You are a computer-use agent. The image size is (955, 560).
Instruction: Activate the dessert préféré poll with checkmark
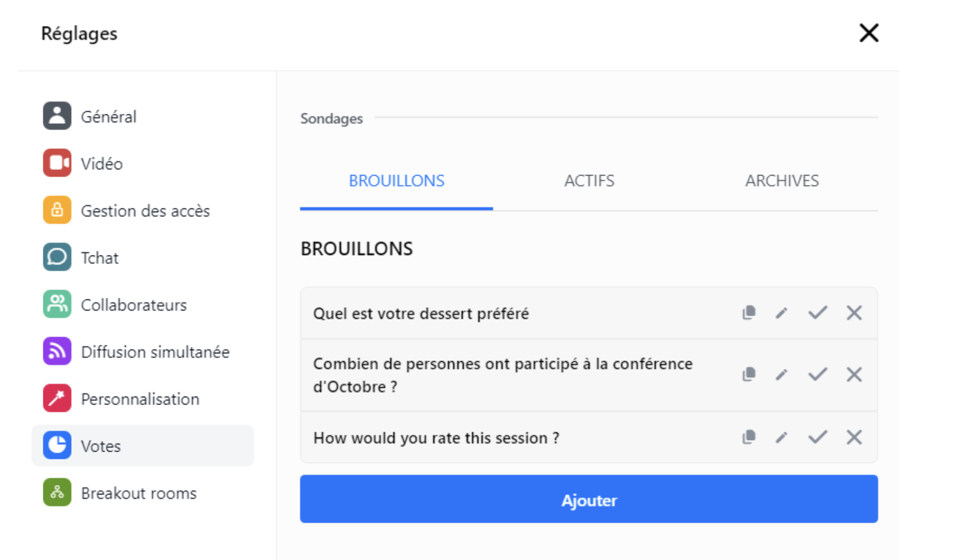click(818, 313)
